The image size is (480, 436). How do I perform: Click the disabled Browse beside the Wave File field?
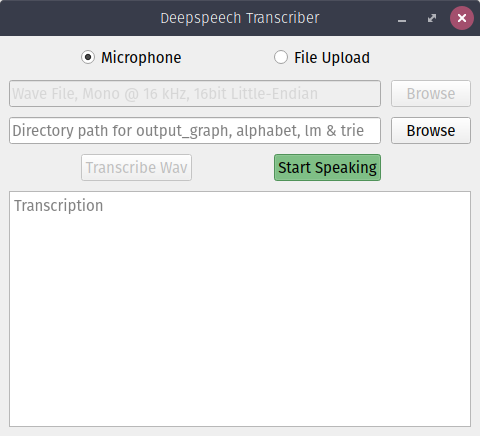tap(431, 93)
